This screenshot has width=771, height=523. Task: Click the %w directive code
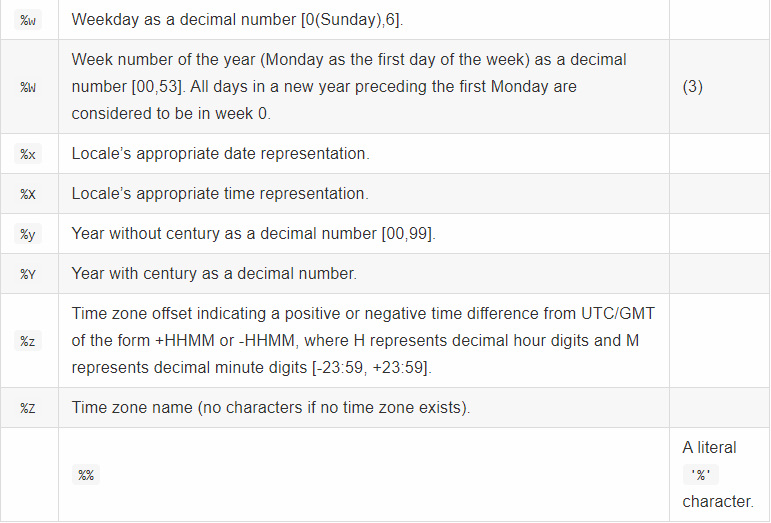pos(28,20)
